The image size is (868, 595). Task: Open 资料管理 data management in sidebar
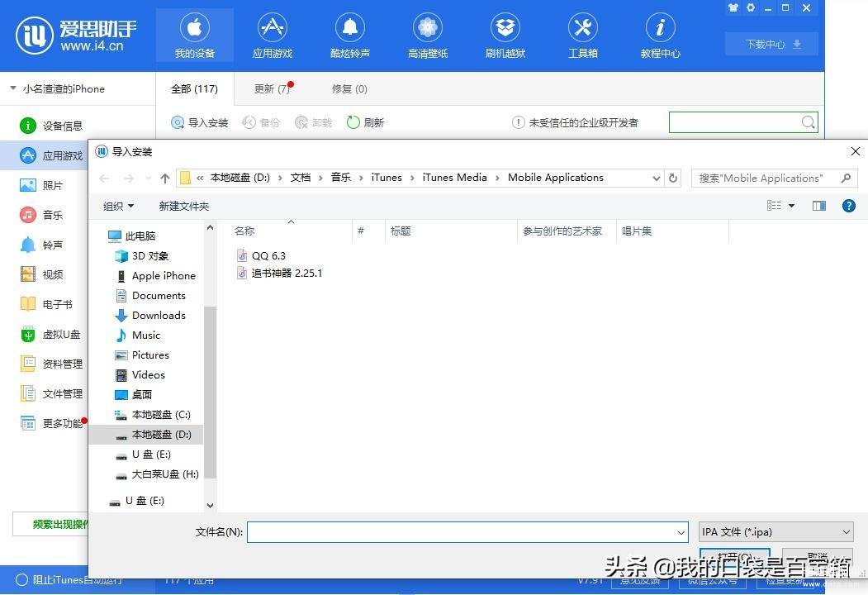point(51,364)
